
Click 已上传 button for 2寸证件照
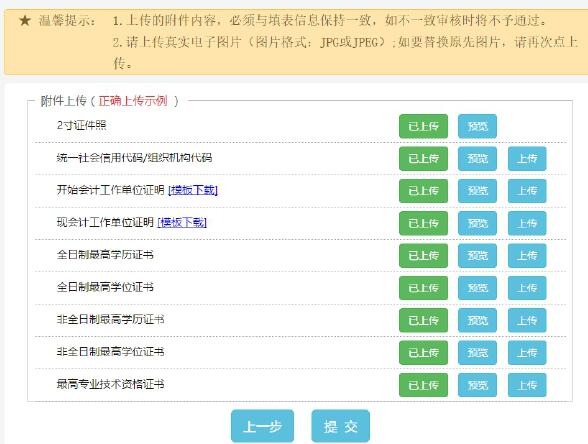coord(423,126)
